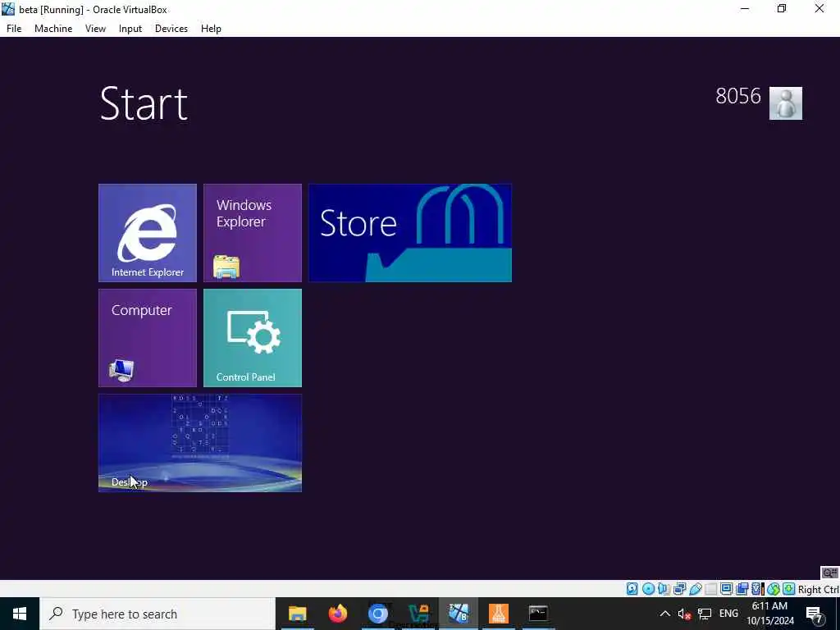Open the Input menu
Screen dimensions: 840x630
coord(130,29)
